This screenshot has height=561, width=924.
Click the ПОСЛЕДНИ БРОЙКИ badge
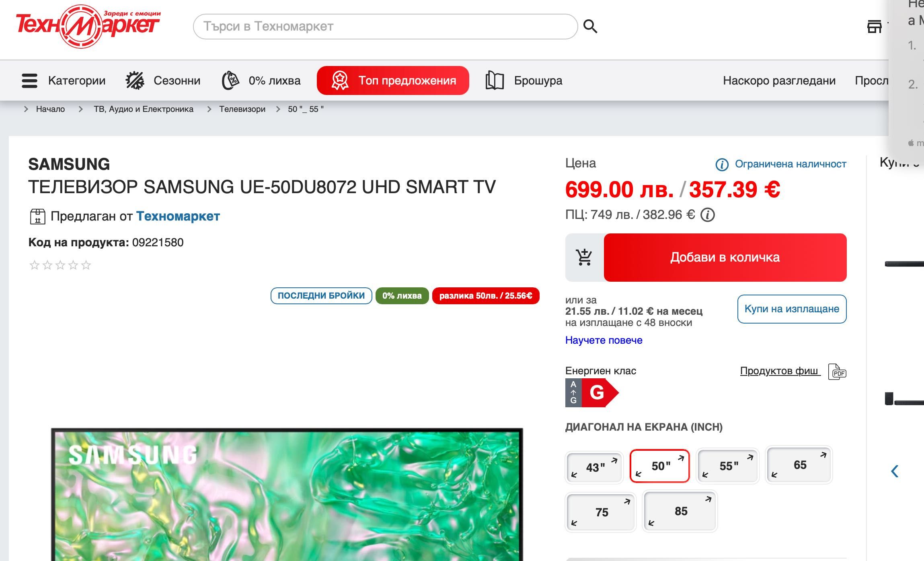coord(321,296)
